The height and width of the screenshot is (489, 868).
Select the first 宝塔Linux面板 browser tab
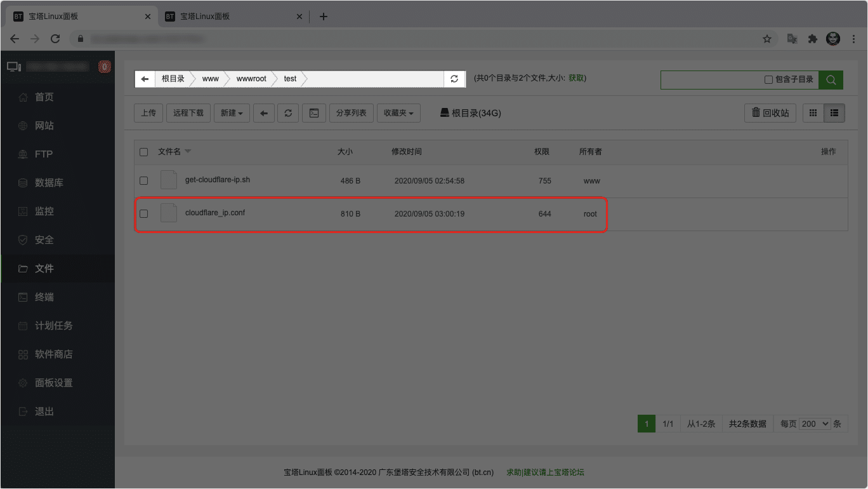[x=82, y=17]
